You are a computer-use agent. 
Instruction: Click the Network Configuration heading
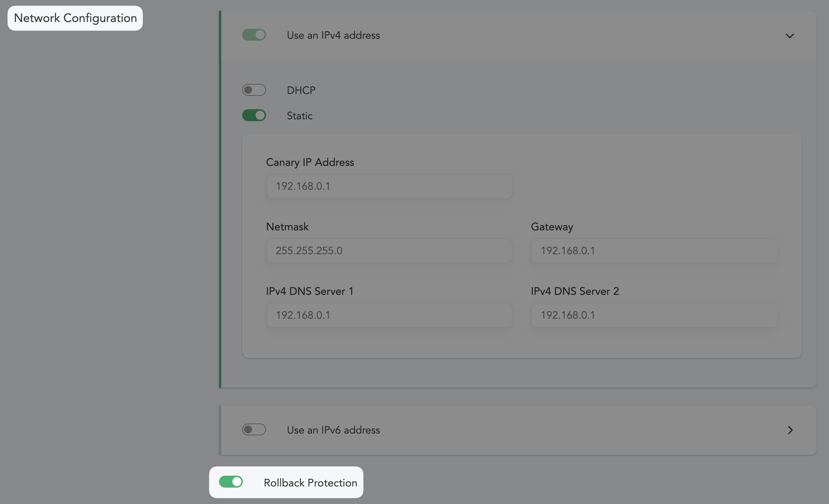click(x=75, y=18)
